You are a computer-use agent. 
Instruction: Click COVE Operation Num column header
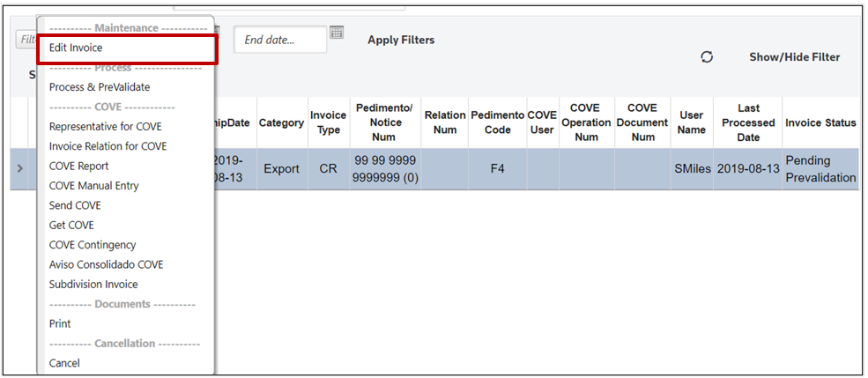586,122
